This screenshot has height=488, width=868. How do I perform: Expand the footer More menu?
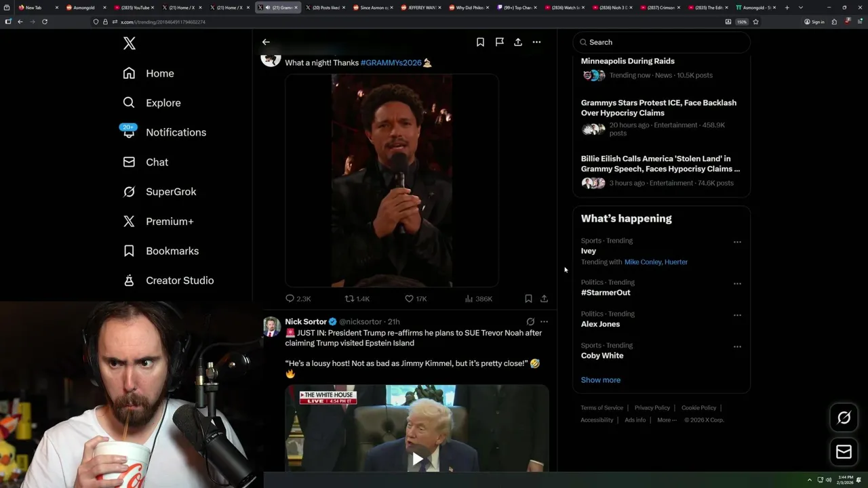pyautogui.click(x=666, y=420)
